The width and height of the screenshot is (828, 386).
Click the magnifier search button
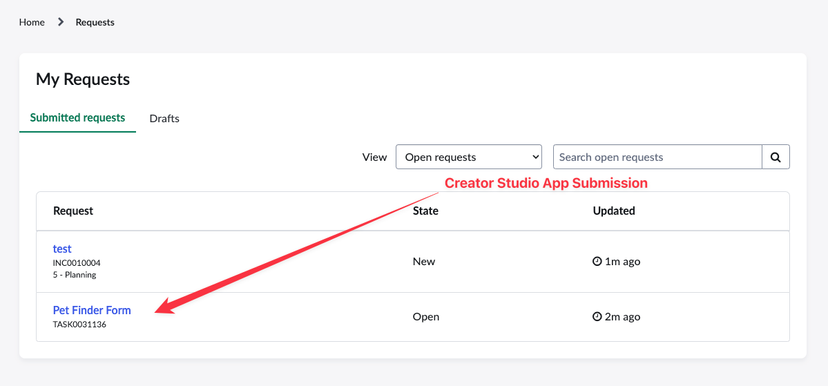point(776,157)
